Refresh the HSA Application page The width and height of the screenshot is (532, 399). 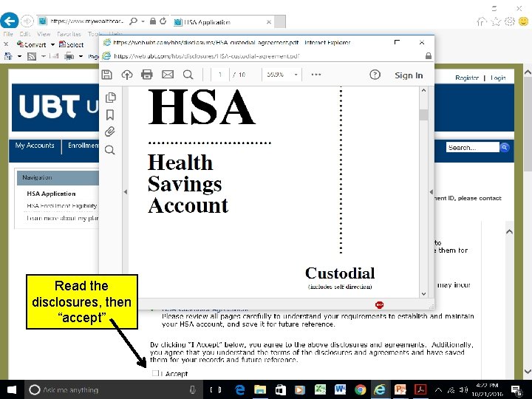(x=163, y=21)
